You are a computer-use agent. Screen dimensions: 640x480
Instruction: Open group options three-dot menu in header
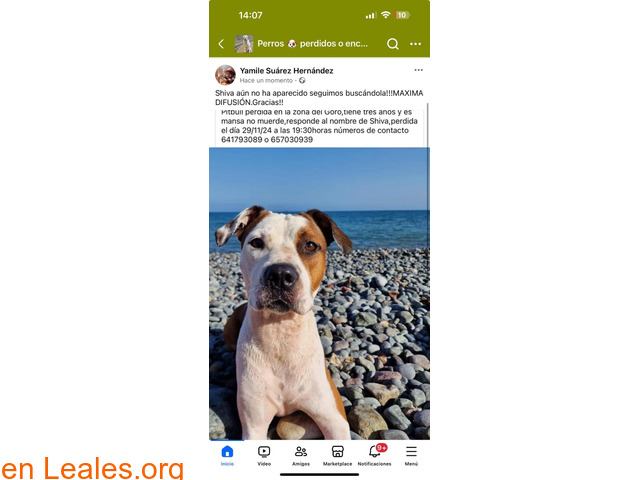(416, 44)
